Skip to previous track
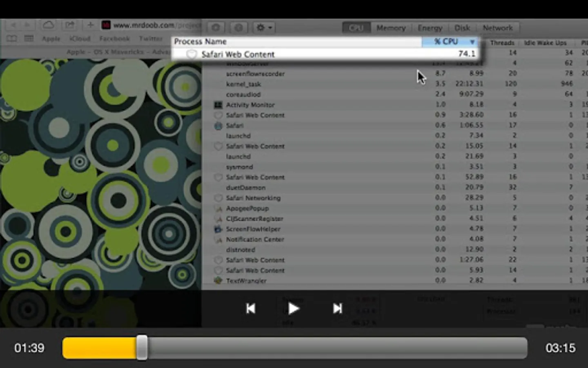 point(251,308)
